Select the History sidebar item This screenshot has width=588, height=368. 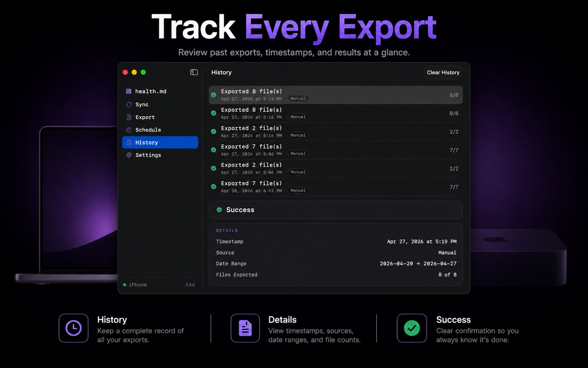(x=160, y=142)
